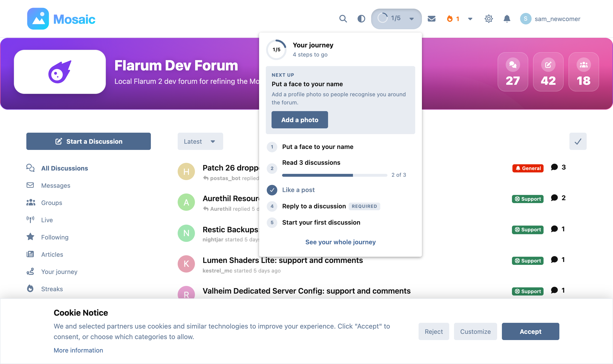Toggle dark mode half-circle icon
This screenshot has width=613, height=364.
(361, 19)
